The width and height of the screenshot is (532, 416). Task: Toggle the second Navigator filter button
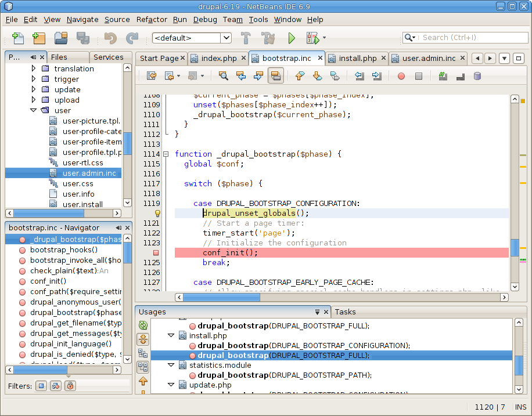pyautogui.click(x=56, y=386)
